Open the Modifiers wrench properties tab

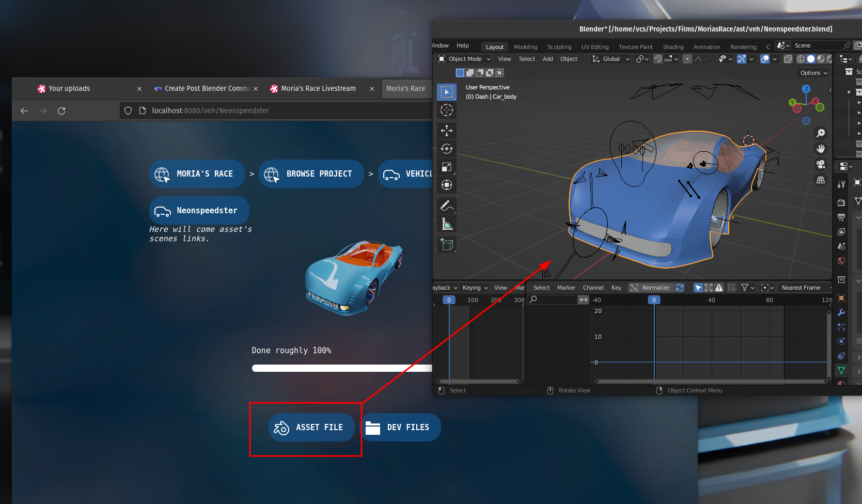pyautogui.click(x=841, y=312)
